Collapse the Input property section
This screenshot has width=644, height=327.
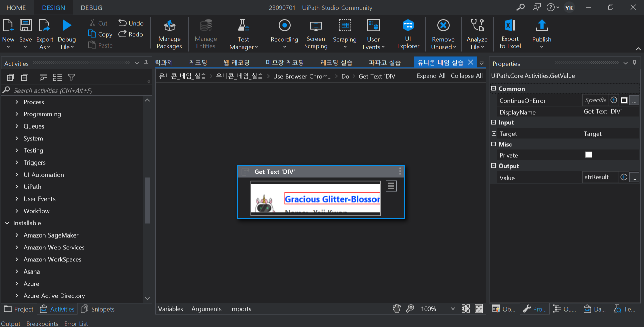pyautogui.click(x=494, y=122)
